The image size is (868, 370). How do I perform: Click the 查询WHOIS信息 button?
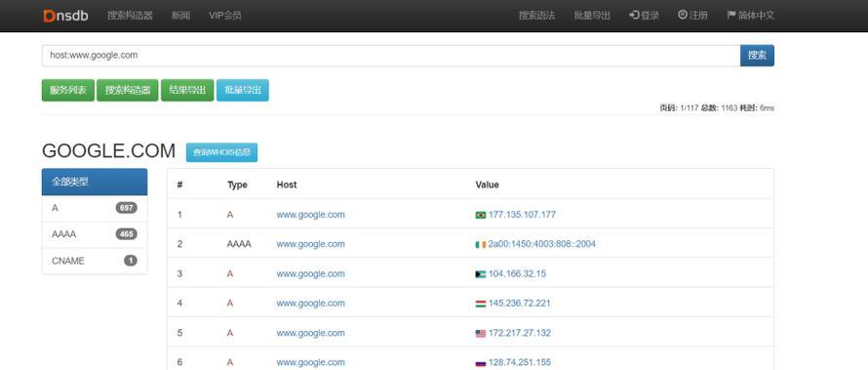click(221, 152)
